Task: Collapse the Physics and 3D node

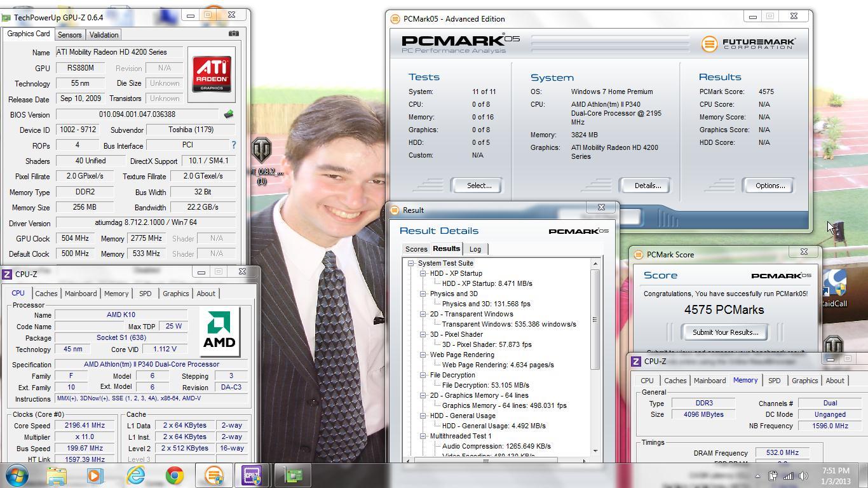Action: (x=423, y=294)
